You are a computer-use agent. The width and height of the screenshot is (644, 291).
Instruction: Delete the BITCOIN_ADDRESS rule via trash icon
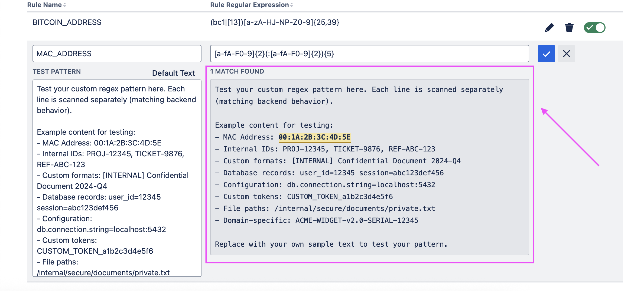(569, 28)
